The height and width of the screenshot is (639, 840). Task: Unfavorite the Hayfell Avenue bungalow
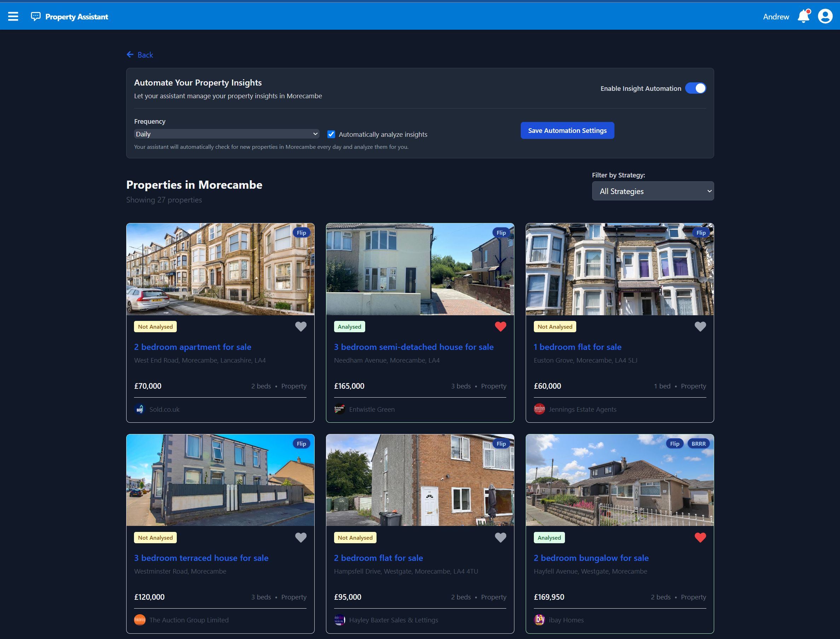pyautogui.click(x=700, y=538)
